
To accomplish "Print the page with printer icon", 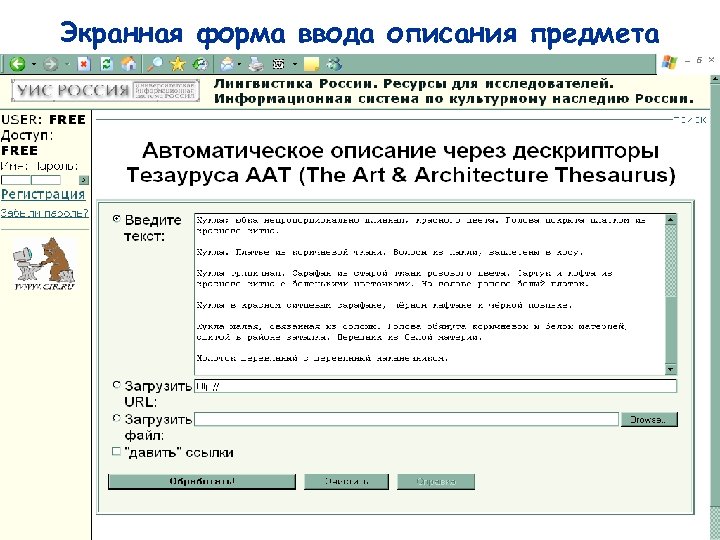I will coord(256,64).
